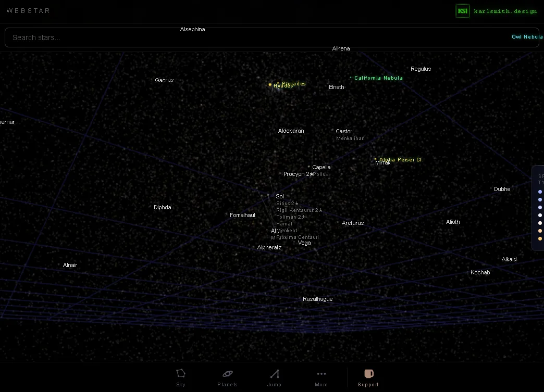Screen dimensions: 544x392
Task: Select the star Alpheratz
Action: coord(269,247)
